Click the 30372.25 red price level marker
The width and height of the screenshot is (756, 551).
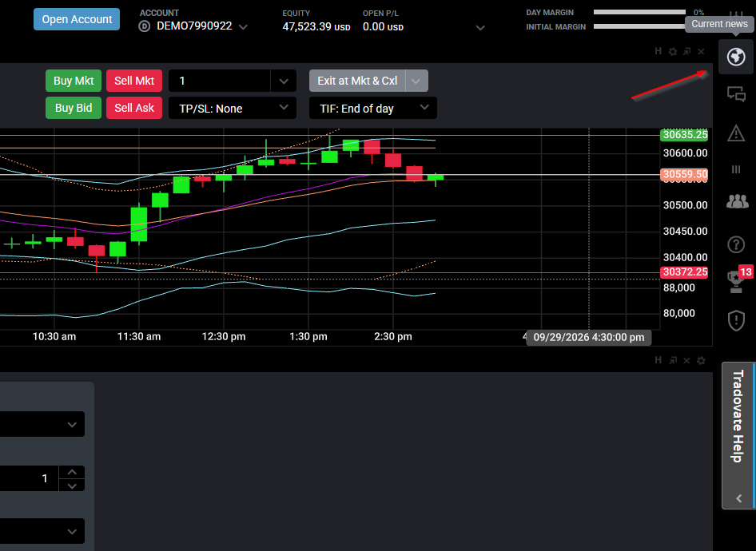(684, 272)
